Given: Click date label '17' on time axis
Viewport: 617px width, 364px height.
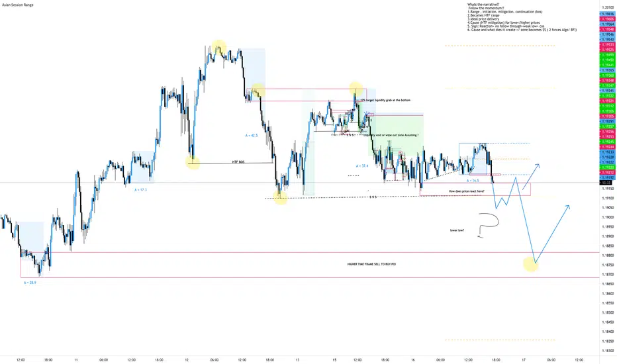Looking at the screenshot, I should 524,359.
